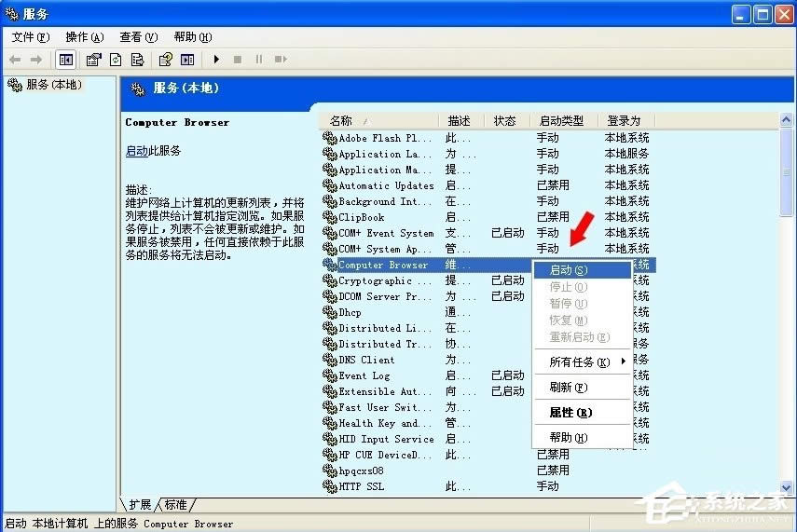
Task: Click the gear icon of hpqcxs08 service
Action: tap(330, 471)
